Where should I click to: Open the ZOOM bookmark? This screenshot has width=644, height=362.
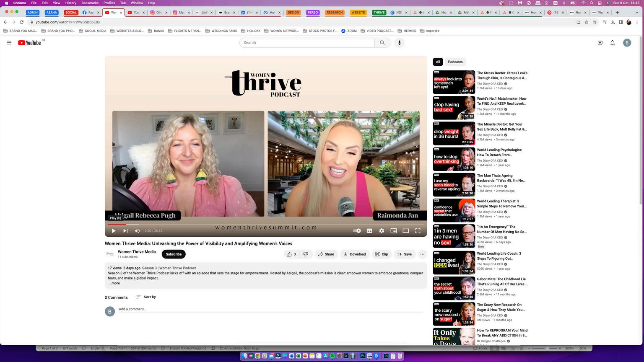coord(349,31)
